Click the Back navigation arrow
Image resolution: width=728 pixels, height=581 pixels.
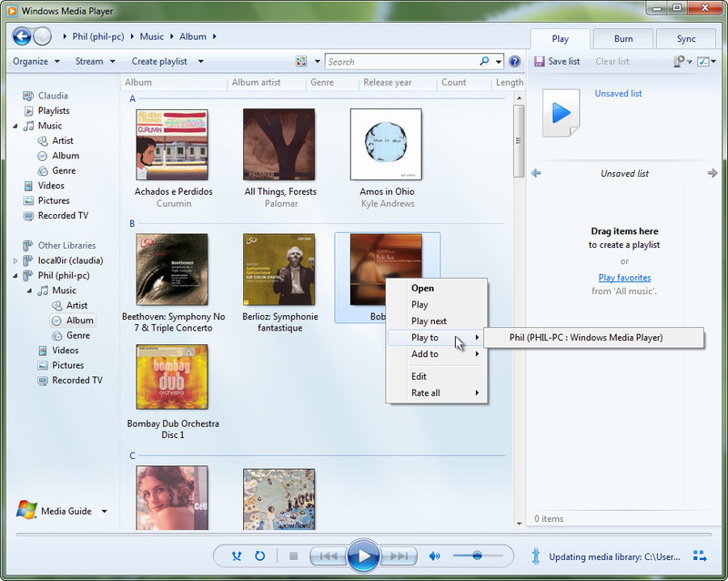[22, 36]
